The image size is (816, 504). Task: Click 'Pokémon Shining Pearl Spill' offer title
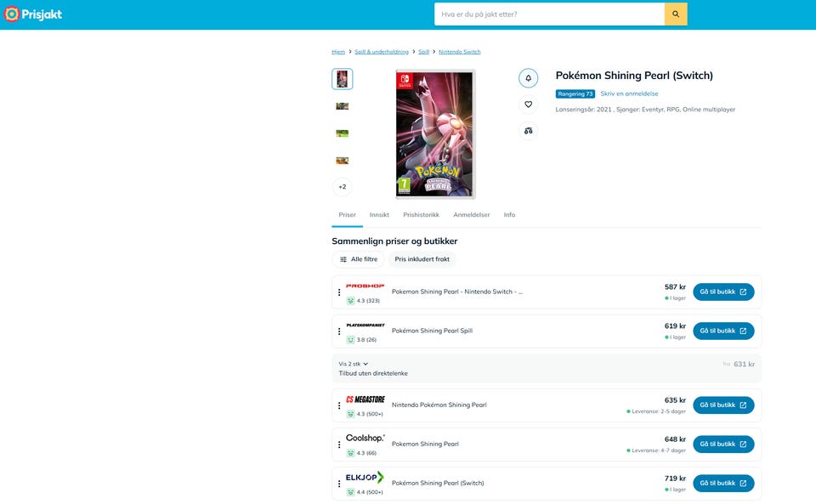(x=432, y=331)
